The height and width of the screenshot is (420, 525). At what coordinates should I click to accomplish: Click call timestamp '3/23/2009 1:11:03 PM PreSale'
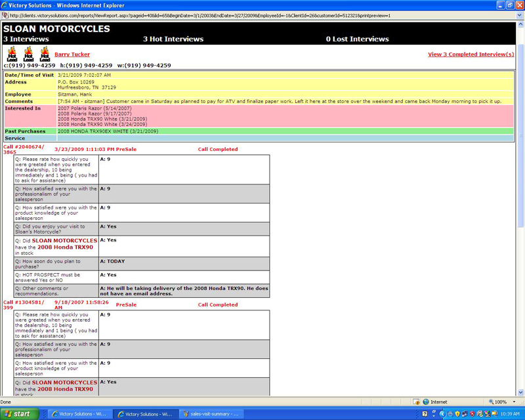[95, 150]
